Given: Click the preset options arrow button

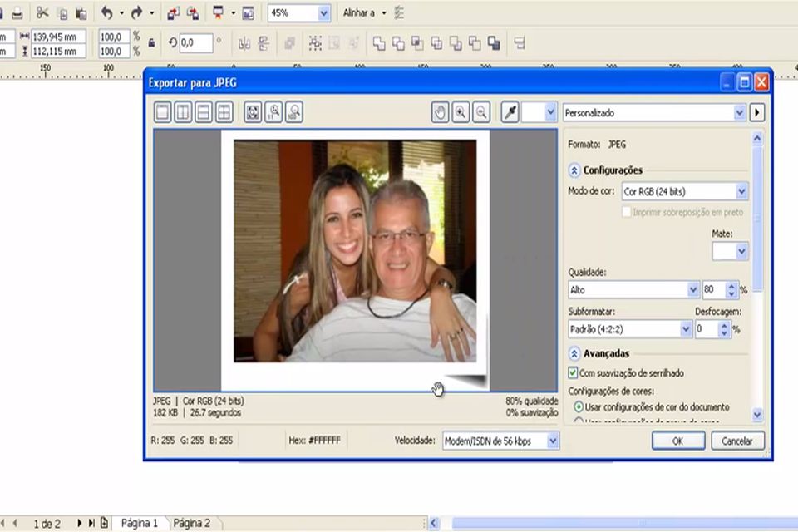Looking at the screenshot, I should 756,112.
